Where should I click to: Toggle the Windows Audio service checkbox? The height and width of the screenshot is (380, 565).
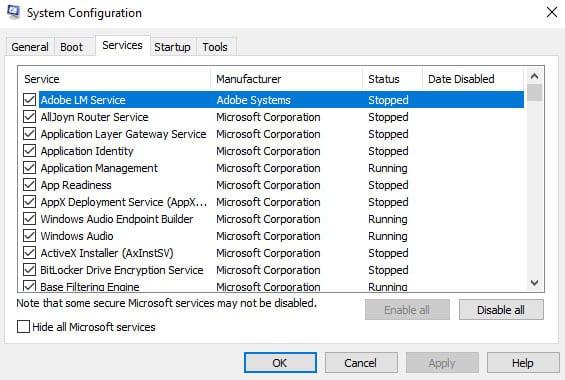[x=30, y=236]
